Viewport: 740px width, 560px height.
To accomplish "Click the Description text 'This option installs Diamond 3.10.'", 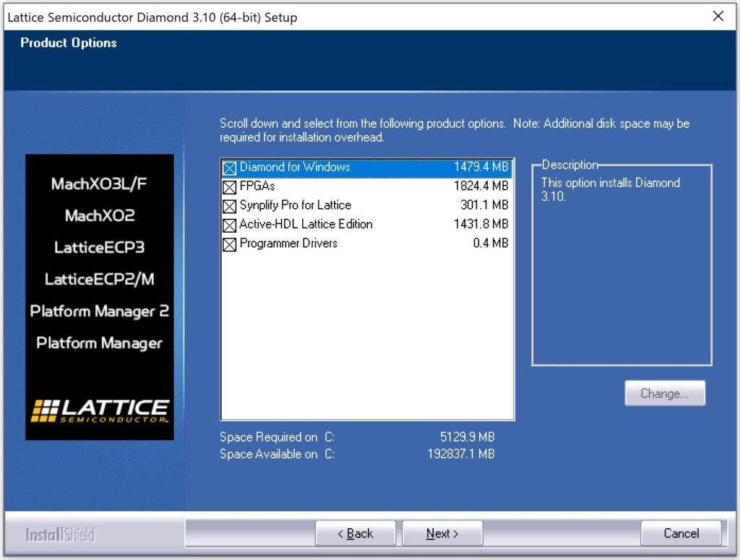I will [x=611, y=189].
